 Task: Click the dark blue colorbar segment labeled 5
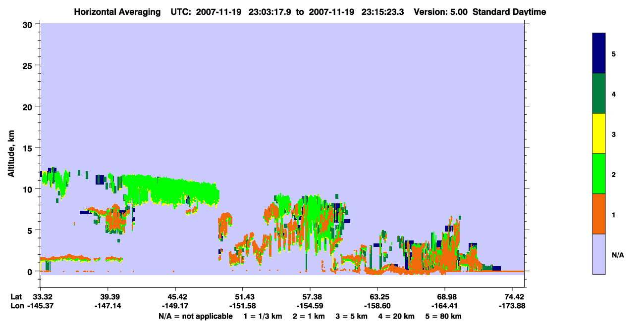599,53
